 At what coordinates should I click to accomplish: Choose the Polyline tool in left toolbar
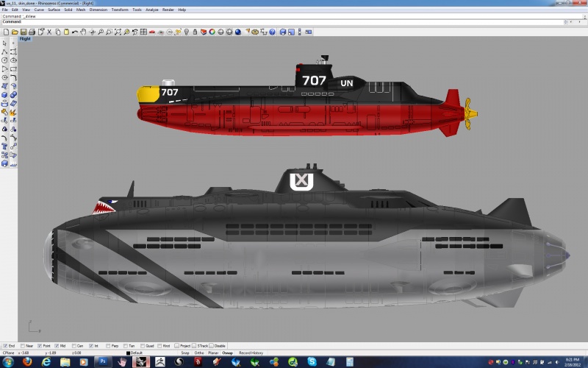click(4, 52)
